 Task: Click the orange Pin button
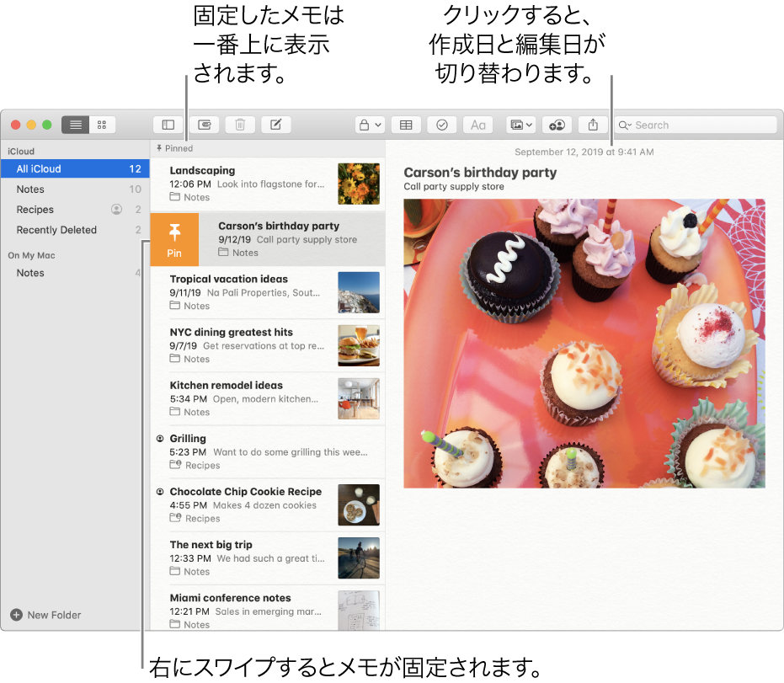coord(174,240)
